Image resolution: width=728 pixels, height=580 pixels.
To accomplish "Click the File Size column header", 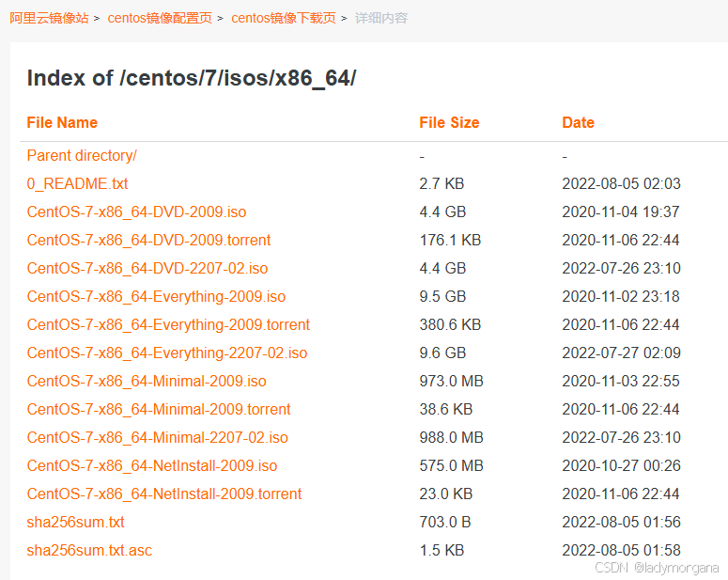I will 449,123.
